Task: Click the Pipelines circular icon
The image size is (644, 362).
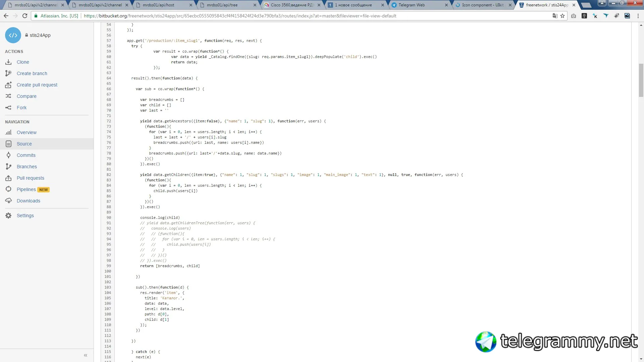Action: [x=8, y=189]
